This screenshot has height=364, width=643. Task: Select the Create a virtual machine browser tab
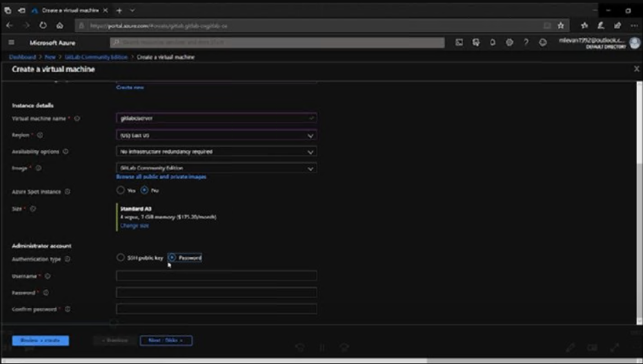click(70, 10)
